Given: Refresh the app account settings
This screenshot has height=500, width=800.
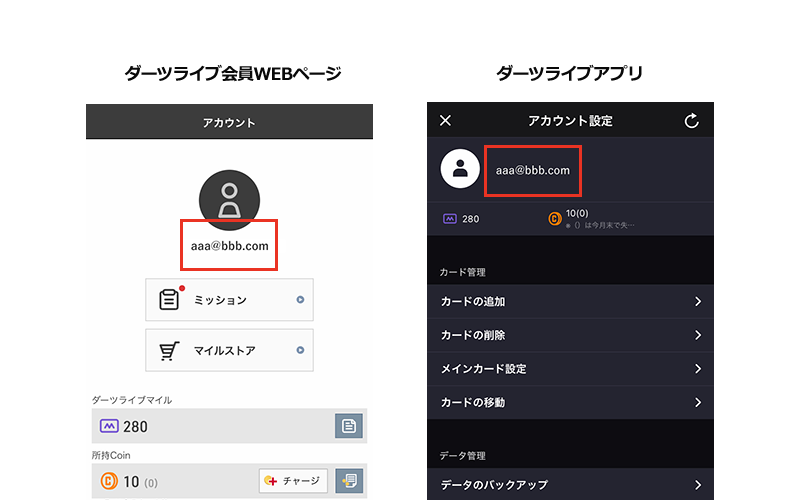Looking at the screenshot, I should pyautogui.click(x=691, y=121).
